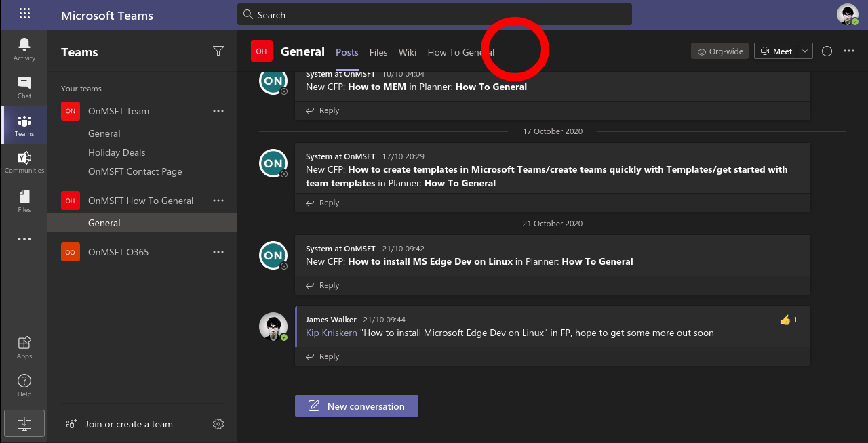Open the How To General tab
The width and height of the screenshot is (868, 443).
tap(460, 52)
